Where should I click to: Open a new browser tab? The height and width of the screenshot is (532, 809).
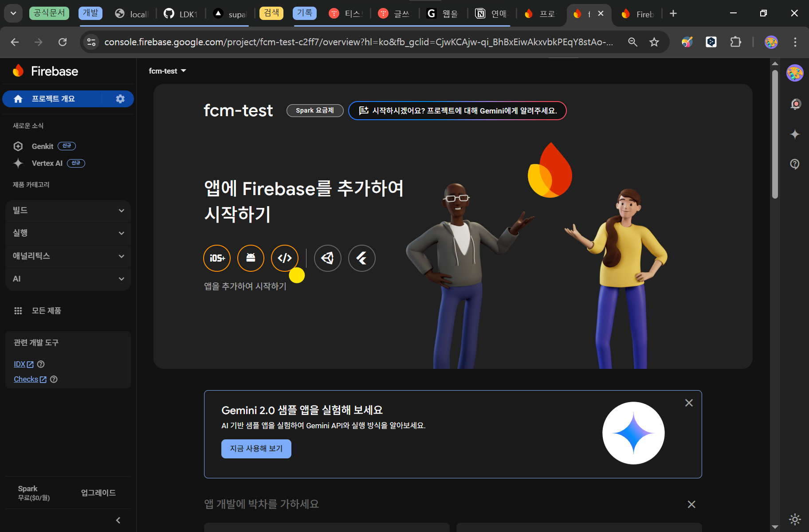(673, 14)
